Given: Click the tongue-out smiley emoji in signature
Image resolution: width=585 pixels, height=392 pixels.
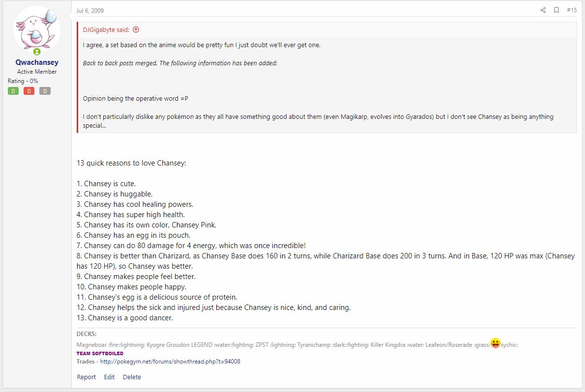Looking at the screenshot, I should coord(495,343).
